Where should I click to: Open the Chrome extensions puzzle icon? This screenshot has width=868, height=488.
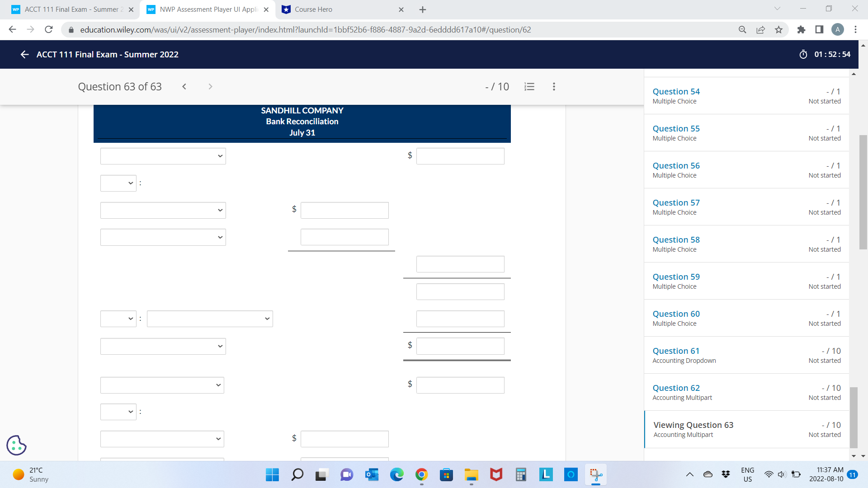802,29
